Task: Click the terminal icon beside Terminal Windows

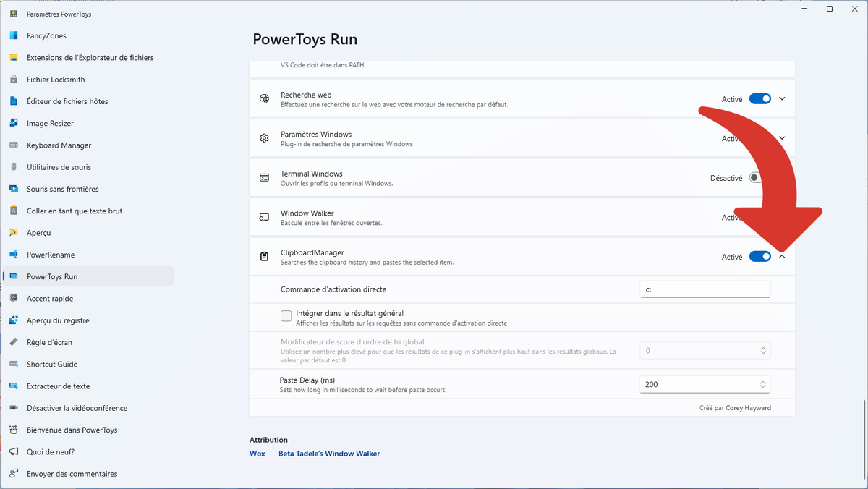Action: 265,178
